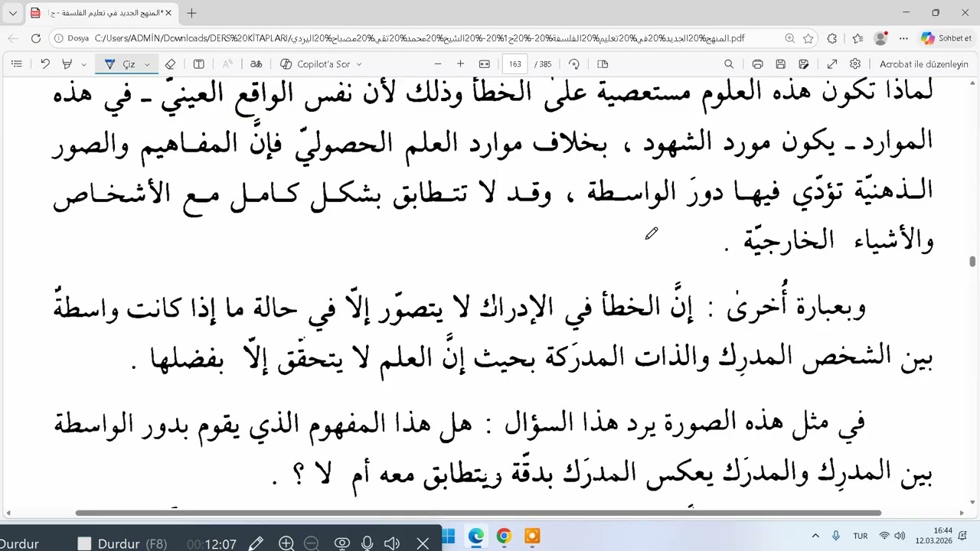Expand the Çiz pen options arrow

[x=148, y=64]
